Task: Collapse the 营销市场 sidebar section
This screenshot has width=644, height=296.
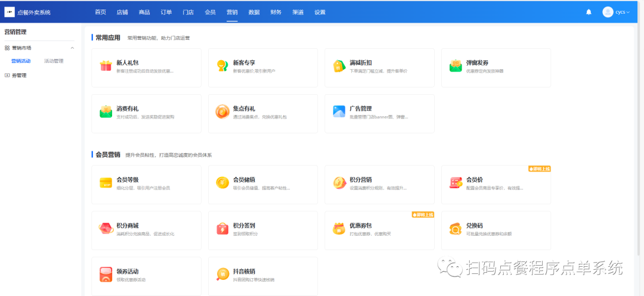Action: click(72, 48)
